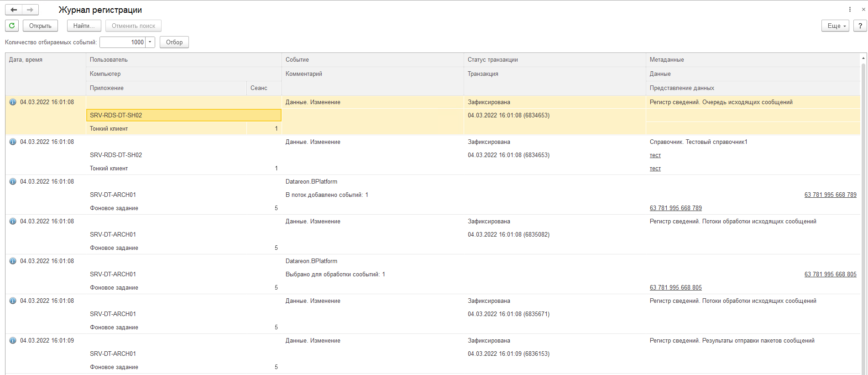Open the 63 781 995 668 805 link
Viewport: 868px width, 375px height.
tap(675, 288)
